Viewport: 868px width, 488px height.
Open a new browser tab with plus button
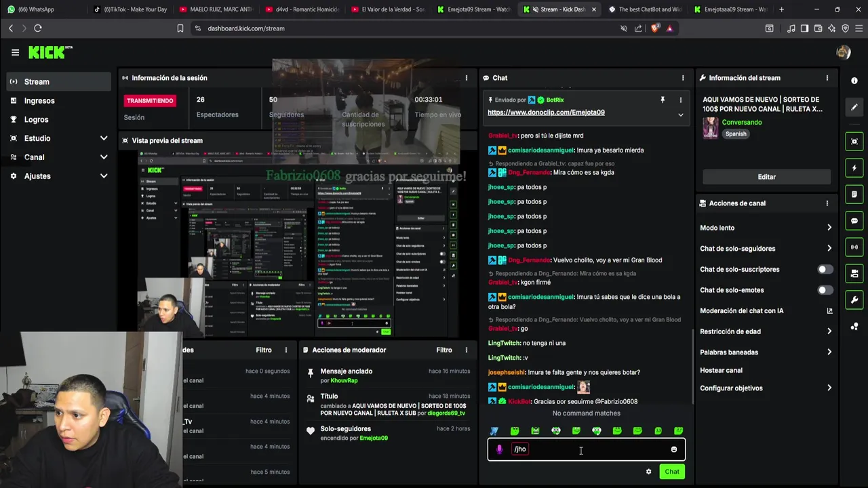point(781,9)
